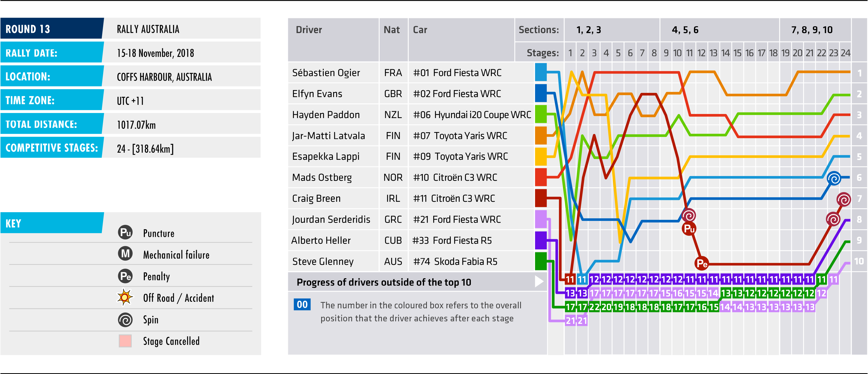The height and width of the screenshot is (374, 868).
Task: Click the Mechanical failure M icon in key
Action: 125,254
